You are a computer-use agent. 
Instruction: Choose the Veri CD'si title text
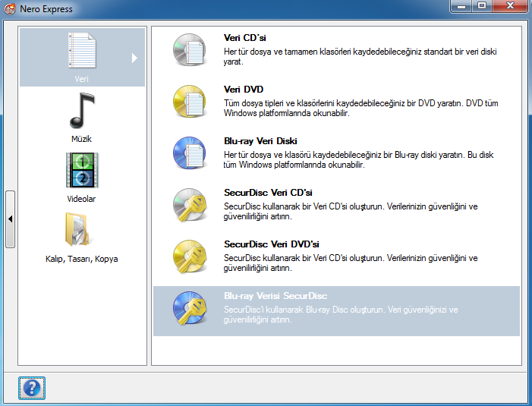click(244, 38)
